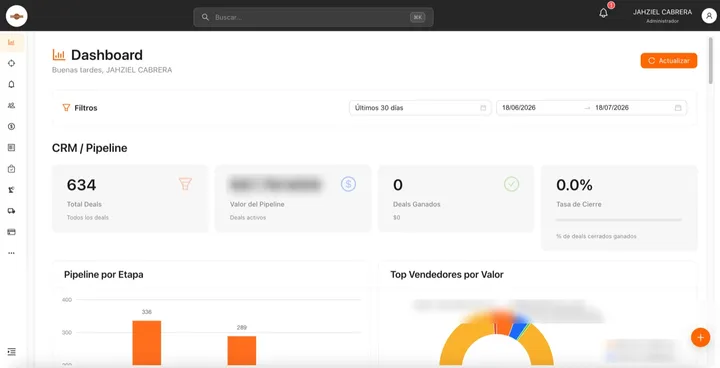Open the Últimos 30 días dropdown
Viewport: 720px width, 368px height.
pyautogui.click(x=420, y=108)
